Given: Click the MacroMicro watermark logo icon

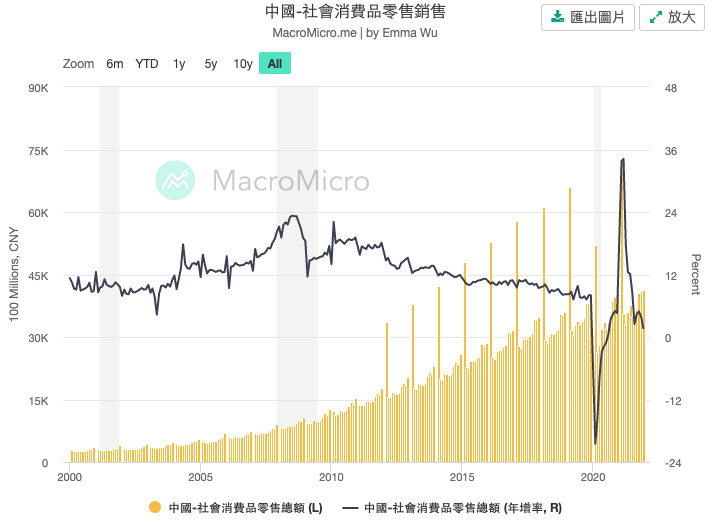Looking at the screenshot, I should tap(176, 180).
